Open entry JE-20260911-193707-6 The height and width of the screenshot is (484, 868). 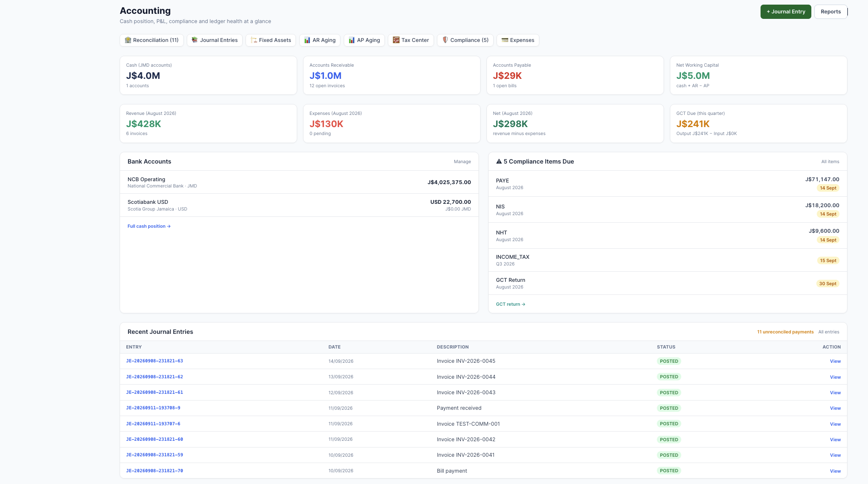(153, 424)
